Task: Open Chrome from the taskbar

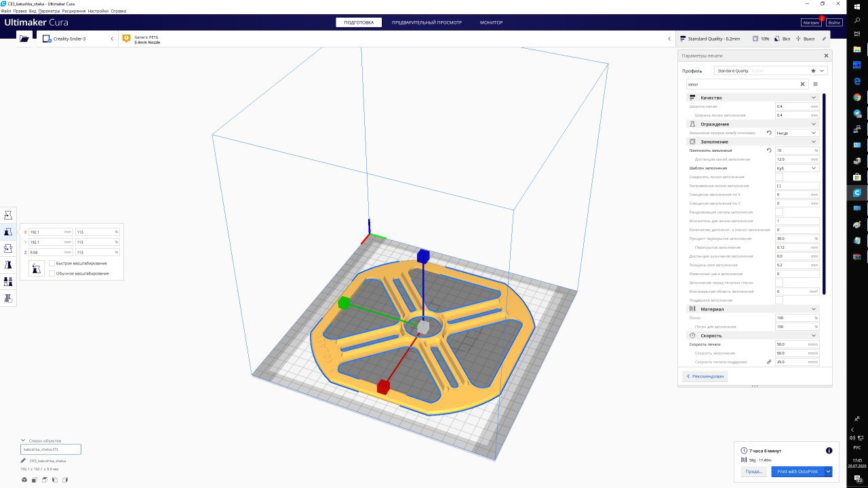Action: (857, 97)
